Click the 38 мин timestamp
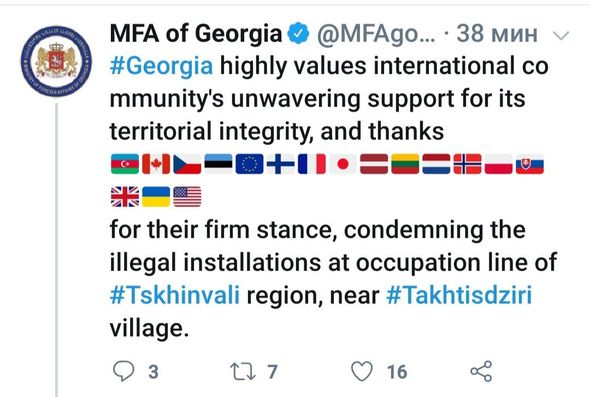Screen dimensions: 590x397 [497, 34]
